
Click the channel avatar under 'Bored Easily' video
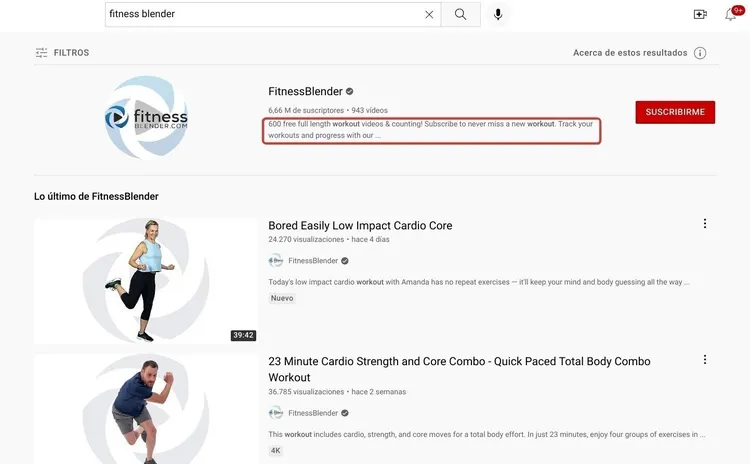coord(276,261)
